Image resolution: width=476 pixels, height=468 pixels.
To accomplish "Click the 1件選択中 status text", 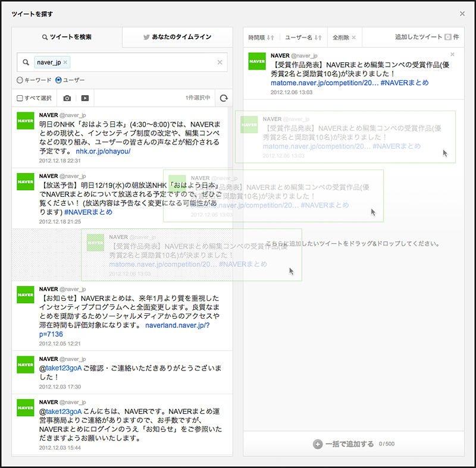I will [198, 98].
